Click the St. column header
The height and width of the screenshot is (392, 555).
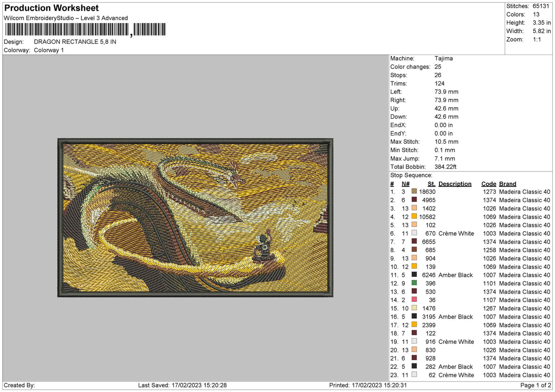tap(432, 184)
